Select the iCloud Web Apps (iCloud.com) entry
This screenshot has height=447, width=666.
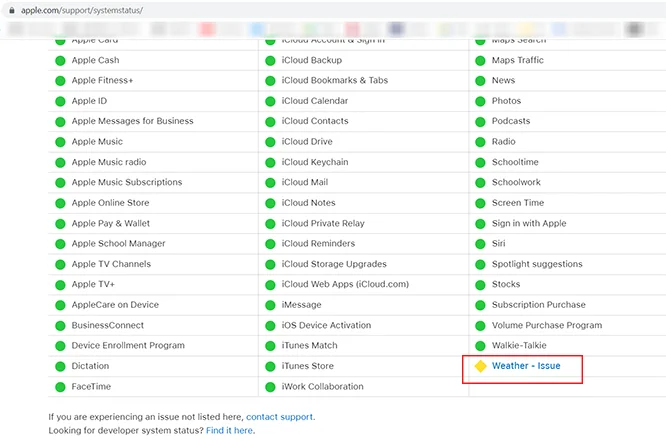coord(345,284)
